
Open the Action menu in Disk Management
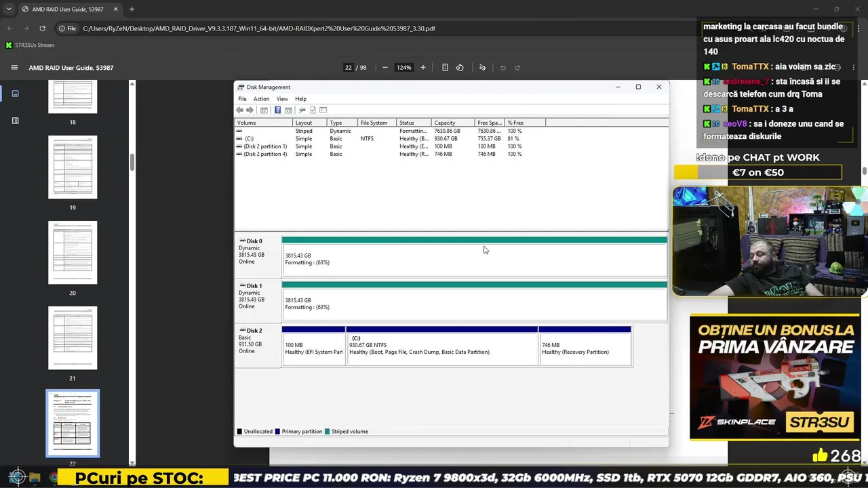[261, 99]
